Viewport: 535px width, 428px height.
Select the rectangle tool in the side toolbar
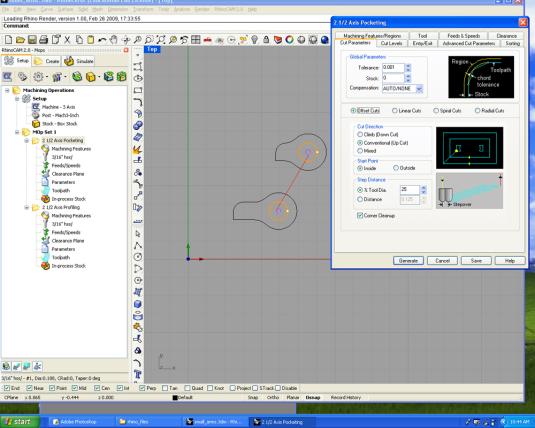pos(138,90)
